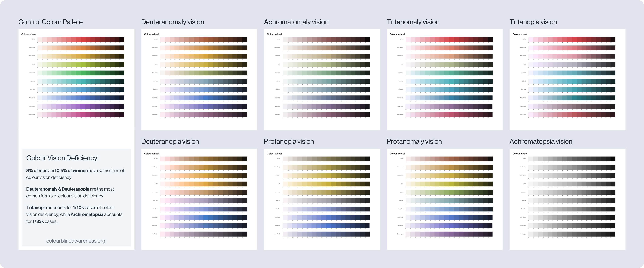Click the Achromatopsia vision heading text
This screenshot has height=268, width=644.
pos(541,141)
